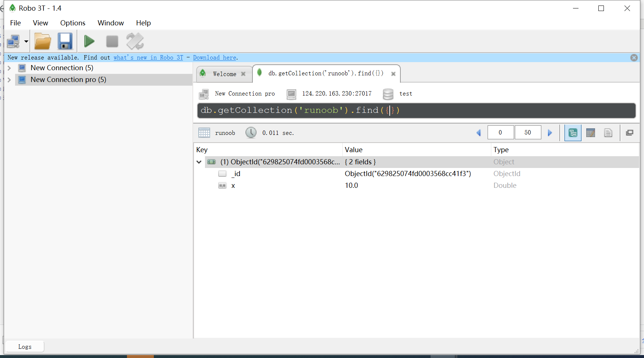
Task: Click the Double type cell
Action: 505,186
